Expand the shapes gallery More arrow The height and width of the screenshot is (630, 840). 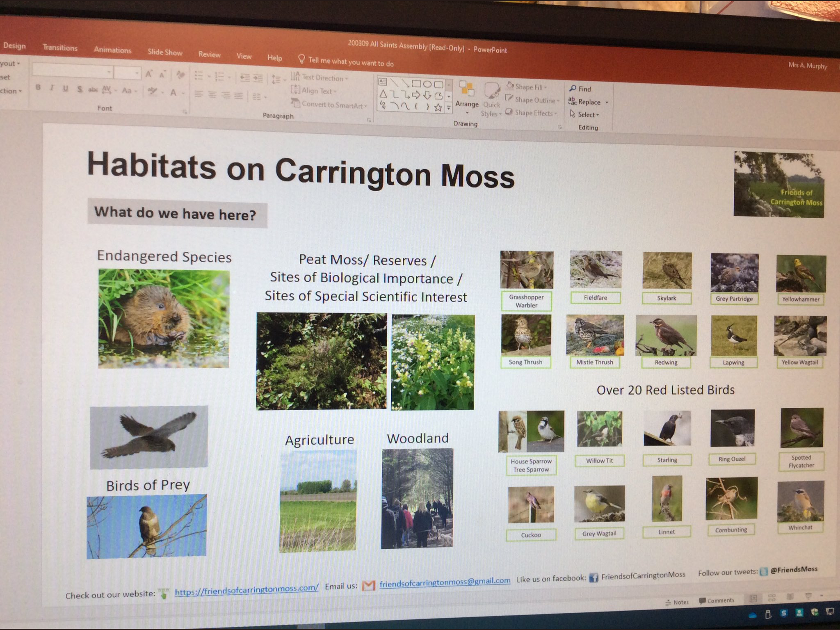tap(449, 108)
